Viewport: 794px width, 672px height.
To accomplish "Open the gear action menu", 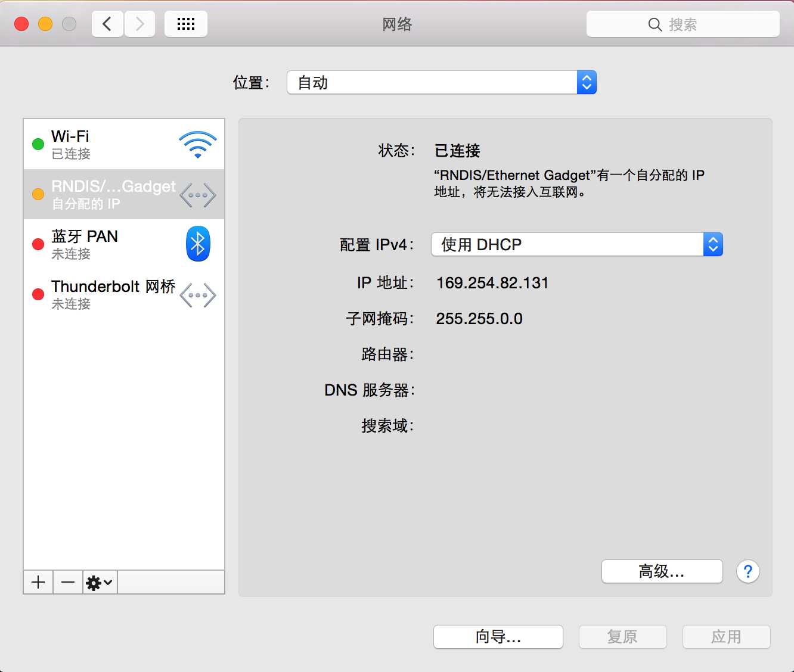I will (x=100, y=582).
